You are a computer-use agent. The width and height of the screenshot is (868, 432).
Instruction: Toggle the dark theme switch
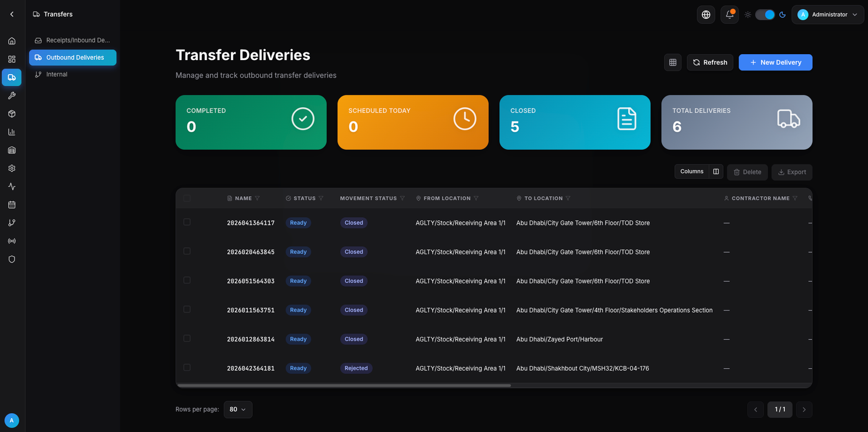(x=765, y=15)
